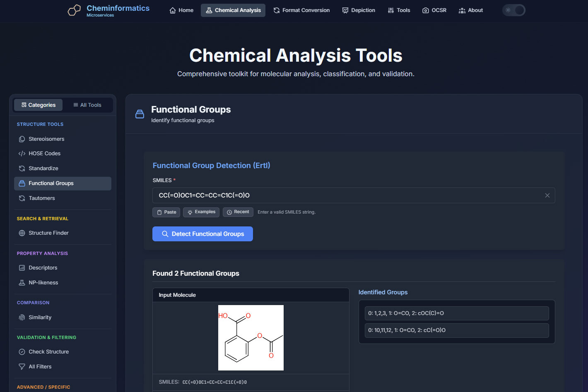The image size is (588, 392).
Task: Click the Cheminformatics hexagon logo icon
Action: click(x=74, y=10)
